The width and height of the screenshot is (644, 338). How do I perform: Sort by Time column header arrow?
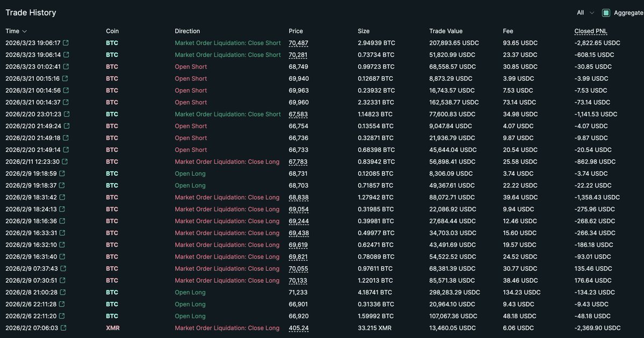25,32
